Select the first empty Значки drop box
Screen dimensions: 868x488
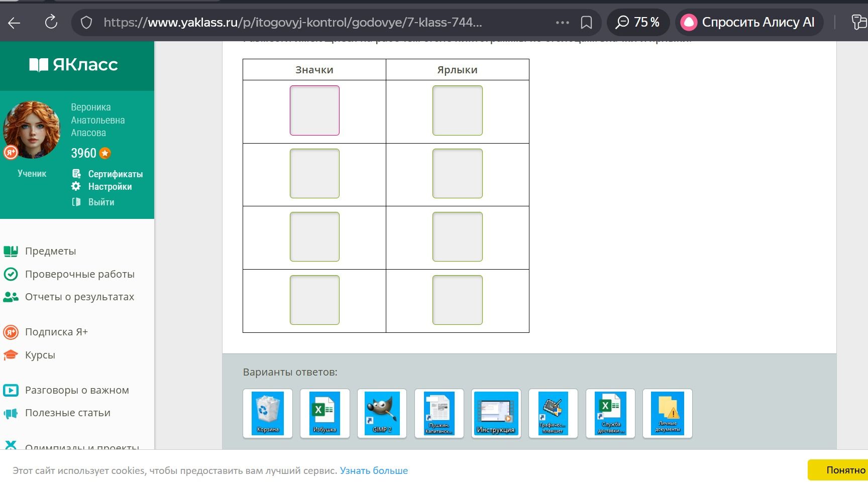[314, 110]
